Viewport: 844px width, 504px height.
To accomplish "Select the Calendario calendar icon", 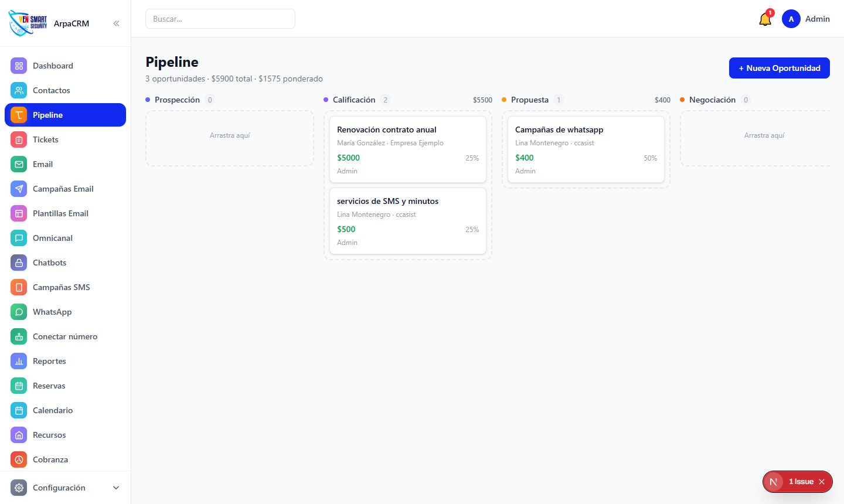I will (x=19, y=410).
